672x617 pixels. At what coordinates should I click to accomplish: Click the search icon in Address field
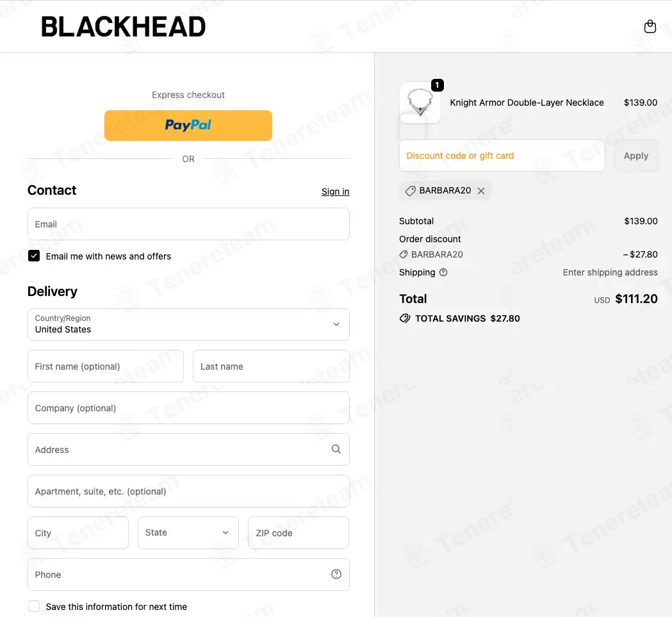click(336, 449)
